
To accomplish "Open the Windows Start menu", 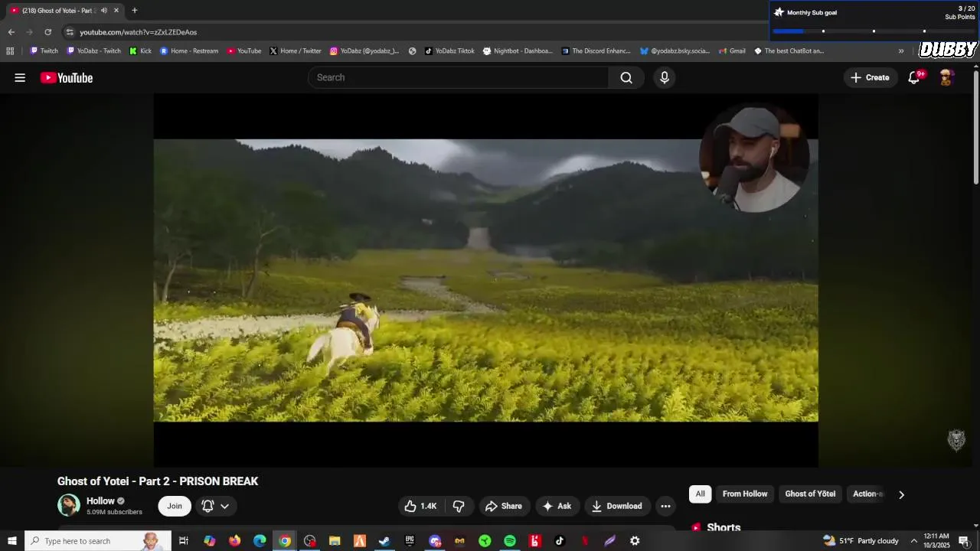I will tap(11, 541).
